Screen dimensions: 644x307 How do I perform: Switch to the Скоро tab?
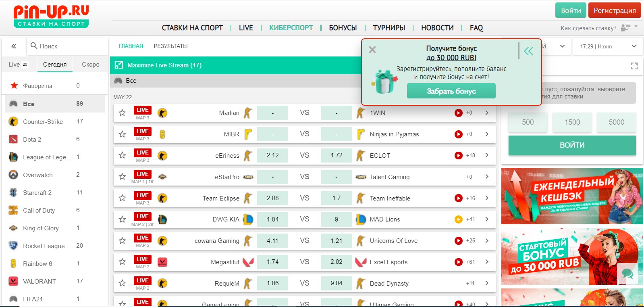point(91,65)
